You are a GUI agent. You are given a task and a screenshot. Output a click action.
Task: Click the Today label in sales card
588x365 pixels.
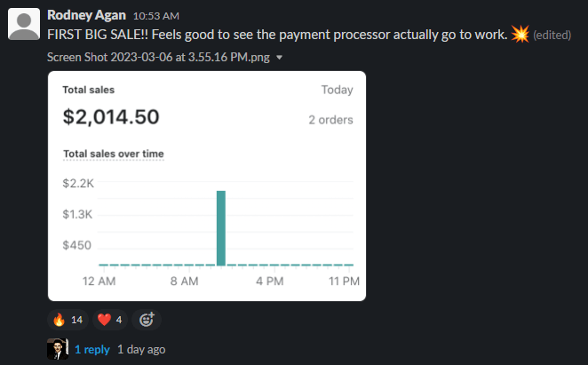(338, 90)
